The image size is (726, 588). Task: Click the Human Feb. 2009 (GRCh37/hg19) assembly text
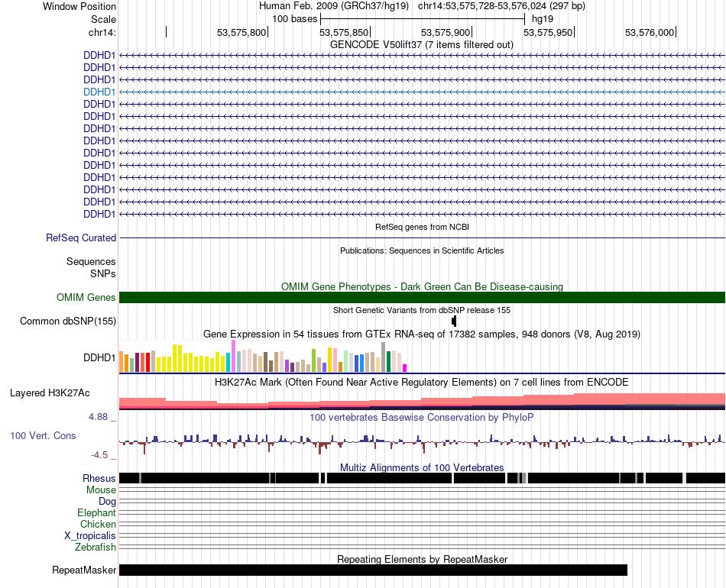pyautogui.click(x=334, y=6)
